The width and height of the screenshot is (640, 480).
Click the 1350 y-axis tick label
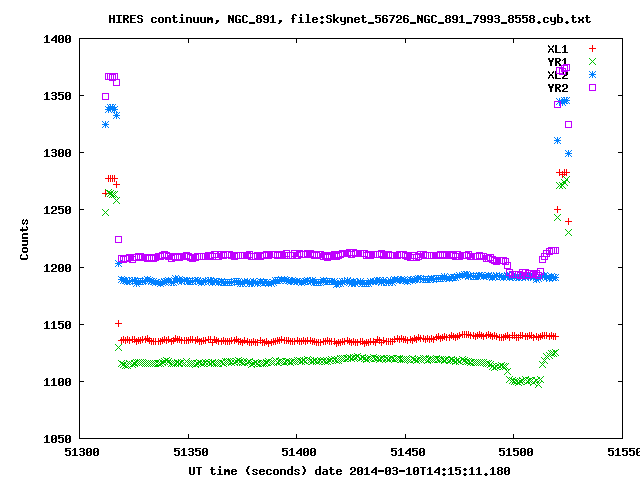click(x=57, y=96)
